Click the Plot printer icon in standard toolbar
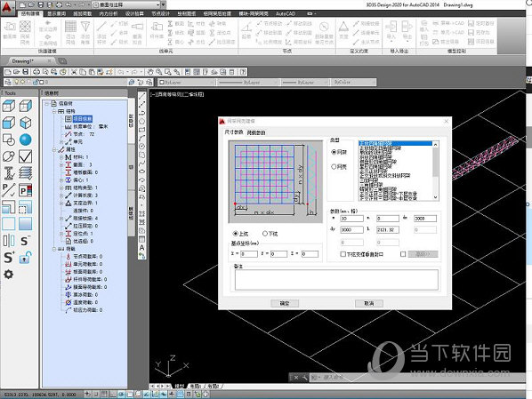Image resolution: width=532 pixels, height=399 pixels. click(x=36, y=72)
